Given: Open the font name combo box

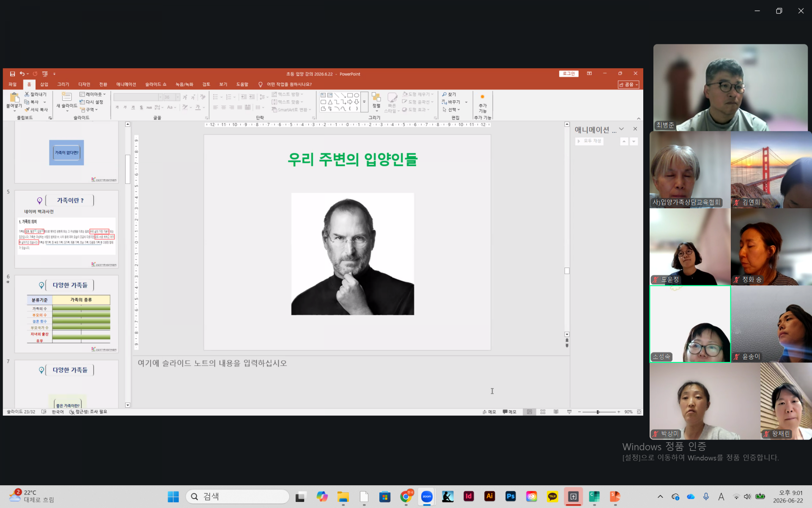Looking at the screenshot, I should click(138, 97).
